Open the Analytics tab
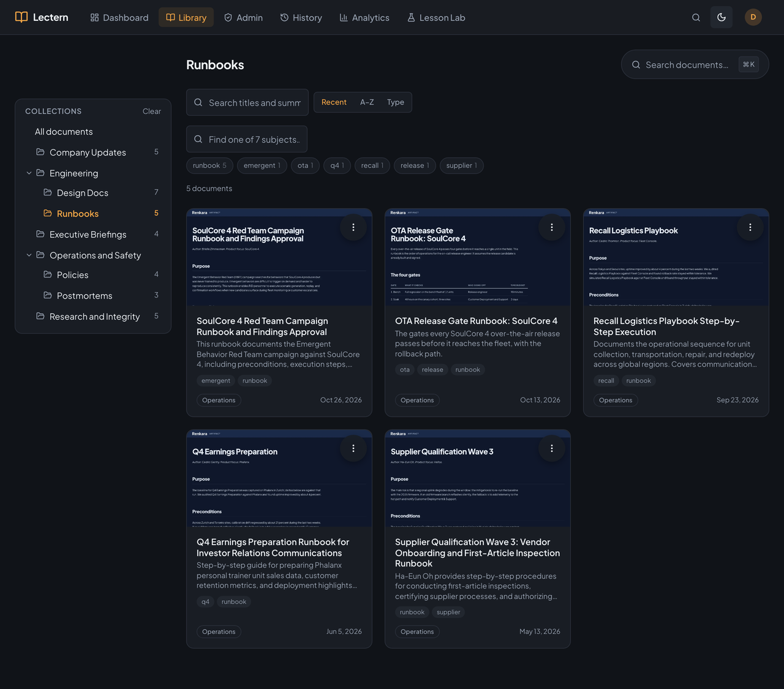 364,18
